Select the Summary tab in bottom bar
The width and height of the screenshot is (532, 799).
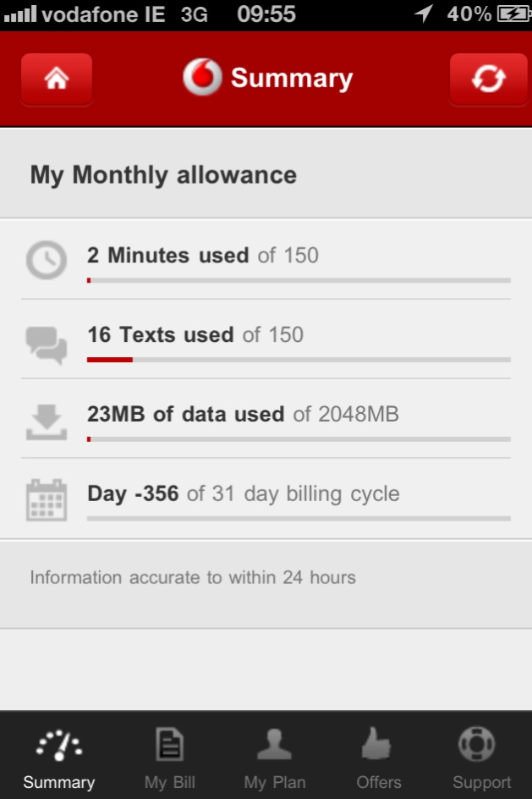tap(59, 756)
